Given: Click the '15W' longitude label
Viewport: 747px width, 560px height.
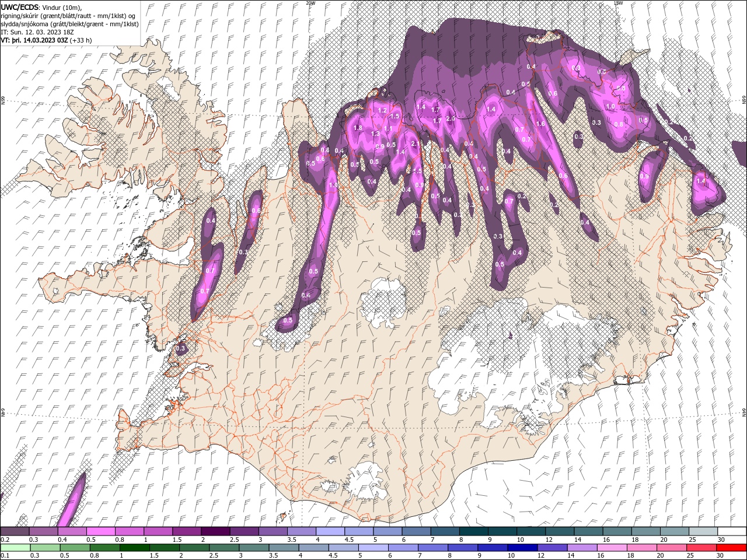Looking at the screenshot, I should point(619,3).
